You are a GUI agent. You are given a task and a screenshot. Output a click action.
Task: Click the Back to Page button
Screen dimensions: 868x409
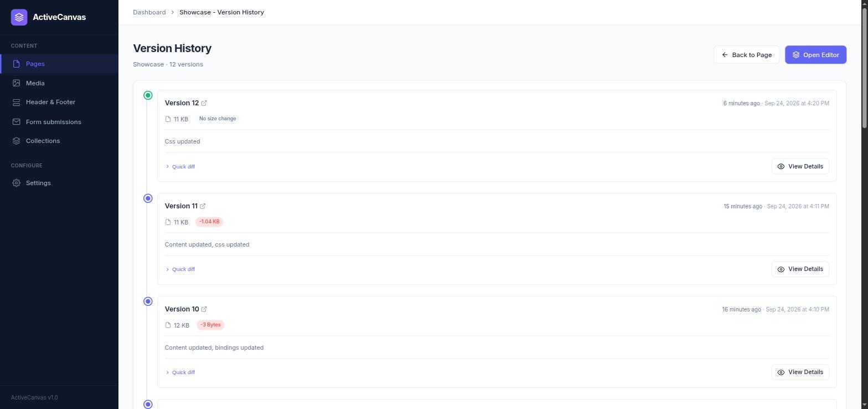[x=746, y=55]
